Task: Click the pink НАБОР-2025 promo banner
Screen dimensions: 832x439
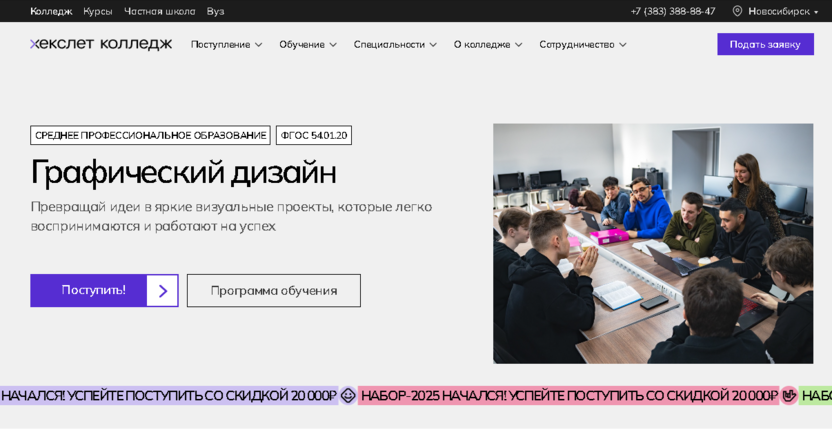Action: [x=568, y=395]
